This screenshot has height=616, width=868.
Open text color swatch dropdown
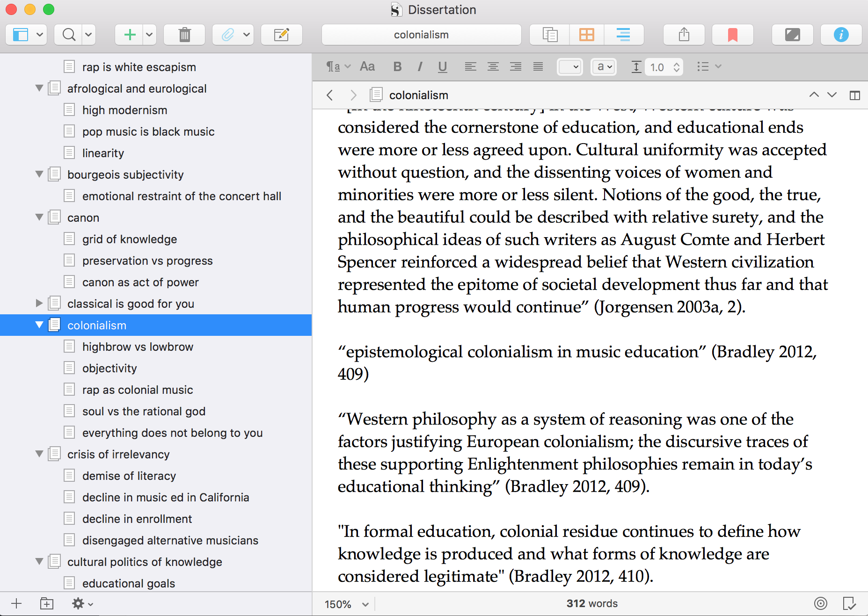tap(570, 67)
